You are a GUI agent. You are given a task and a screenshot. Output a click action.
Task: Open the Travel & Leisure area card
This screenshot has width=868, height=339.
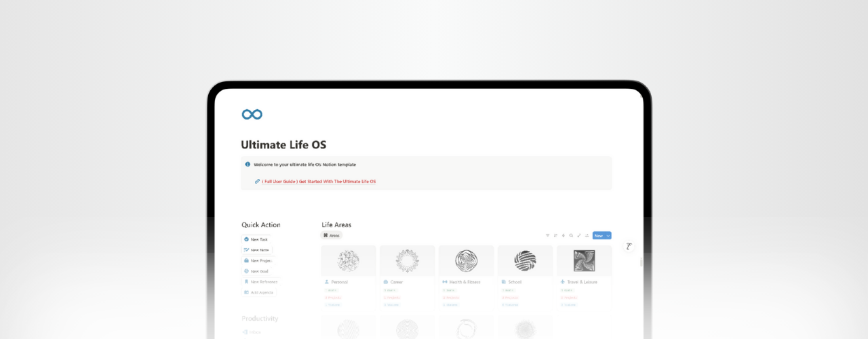click(584, 271)
